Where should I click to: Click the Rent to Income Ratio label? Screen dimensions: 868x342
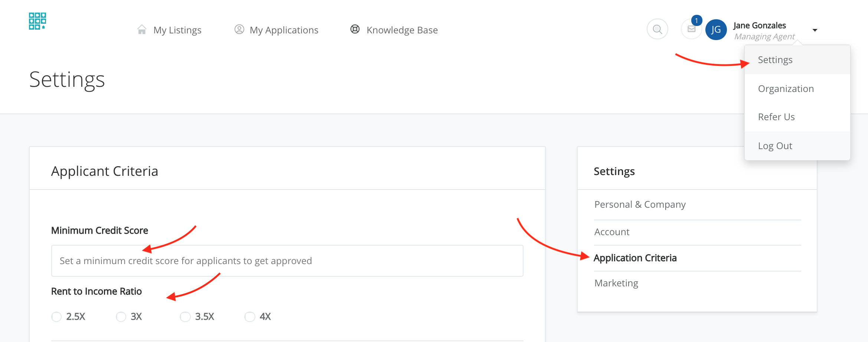point(97,291)
